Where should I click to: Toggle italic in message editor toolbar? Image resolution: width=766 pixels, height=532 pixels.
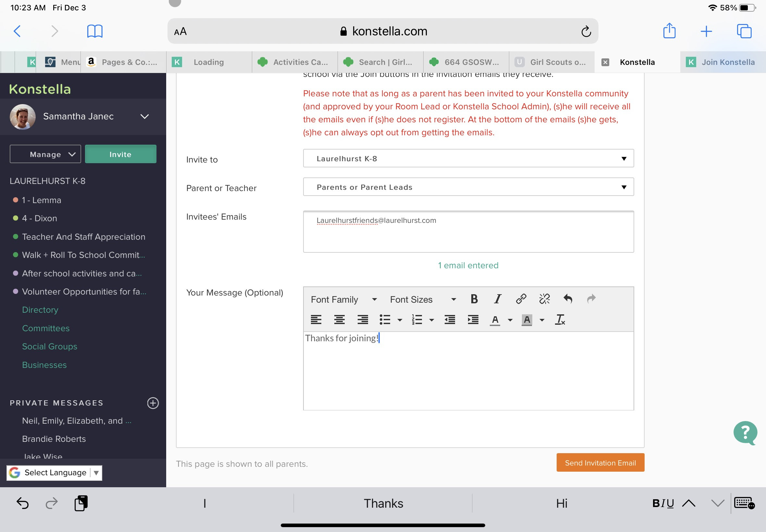point(498,299)
